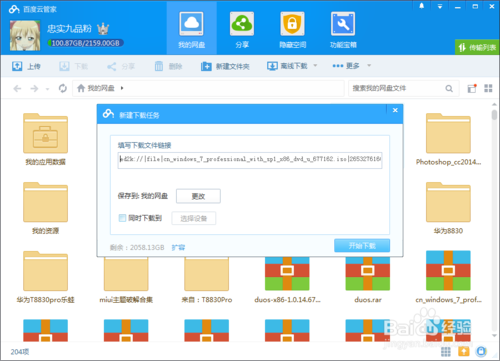Click the user avatar picture
The image size is (500, 361).
tap(25, 35)
